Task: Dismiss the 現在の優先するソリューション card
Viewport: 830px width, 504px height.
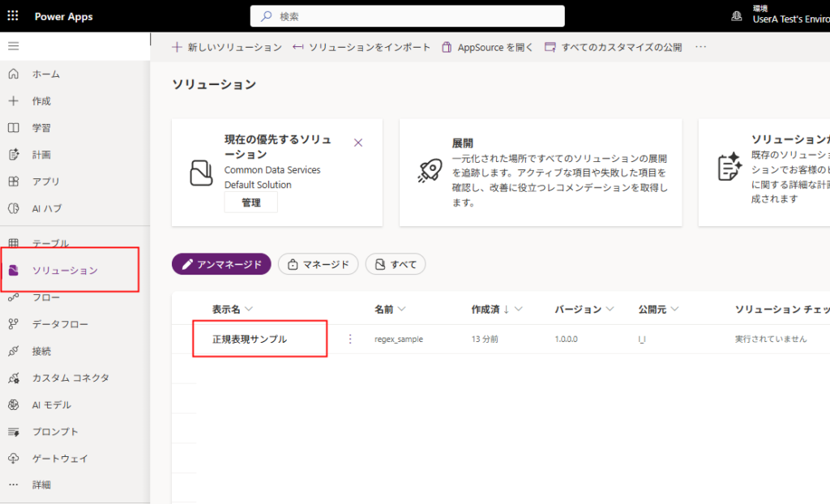Action: (x=358, y=143)
